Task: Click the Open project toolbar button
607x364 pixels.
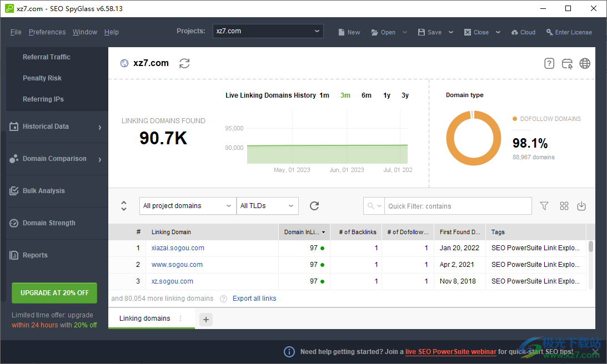Action: tap(383, 32)
